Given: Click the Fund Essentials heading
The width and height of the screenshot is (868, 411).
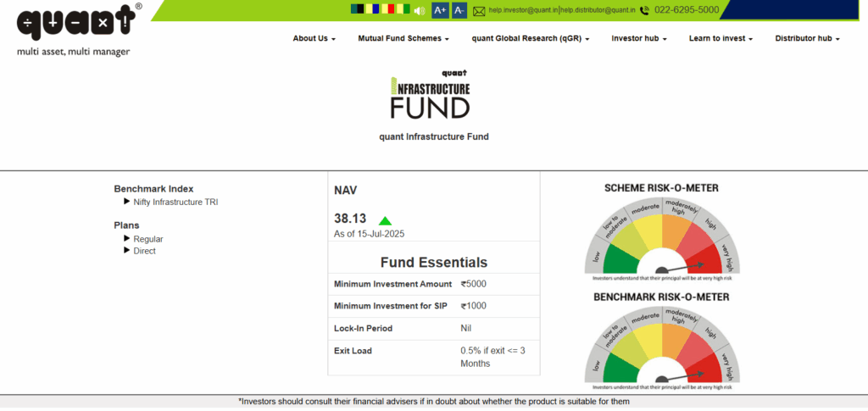Looking at the screenshot, I should (434, 262).
